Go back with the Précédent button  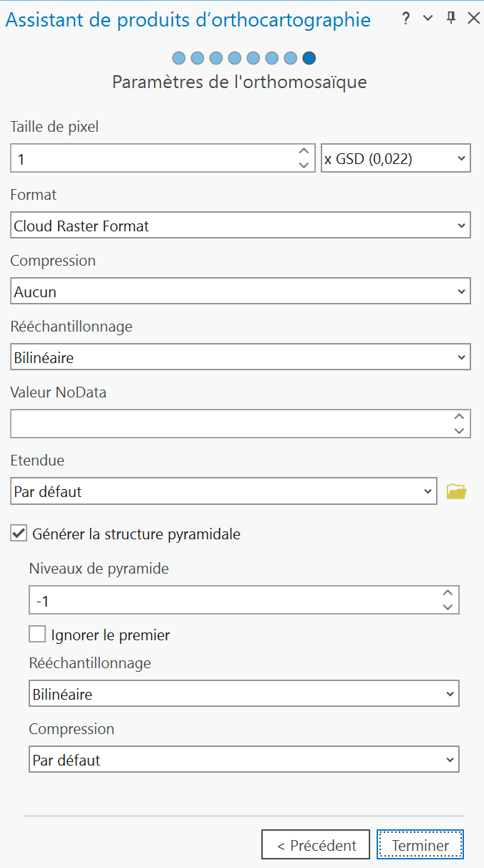pos(316,845)
